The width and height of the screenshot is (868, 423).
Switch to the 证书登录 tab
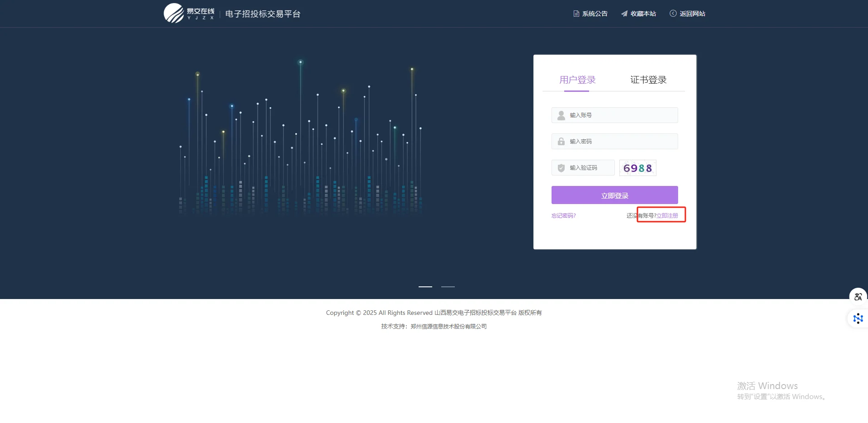(x=648, y=80)
